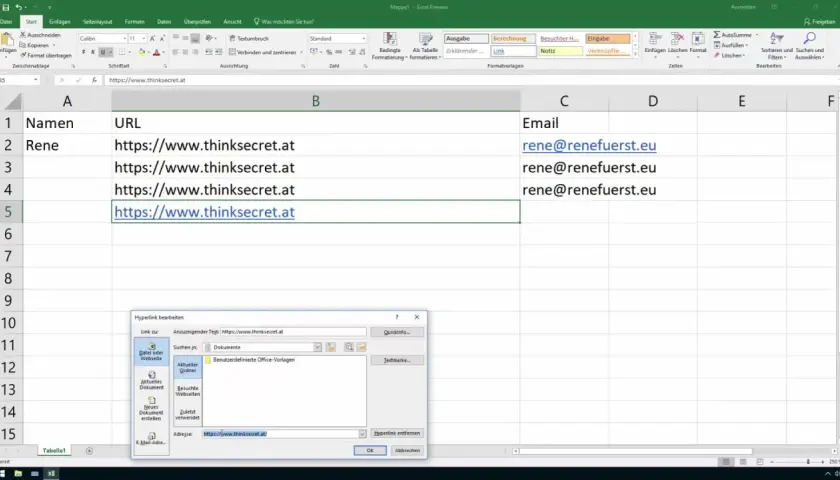Image resolution: width=840 pixels, height=480 pixels.
Task: Toggle Textumbruch wrap text
Action: click(249, 39)
